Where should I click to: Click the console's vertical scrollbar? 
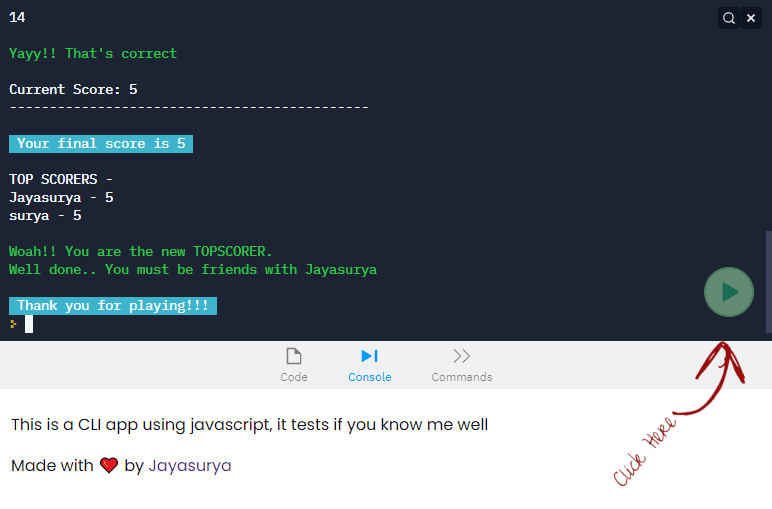(x=768, y=280)
